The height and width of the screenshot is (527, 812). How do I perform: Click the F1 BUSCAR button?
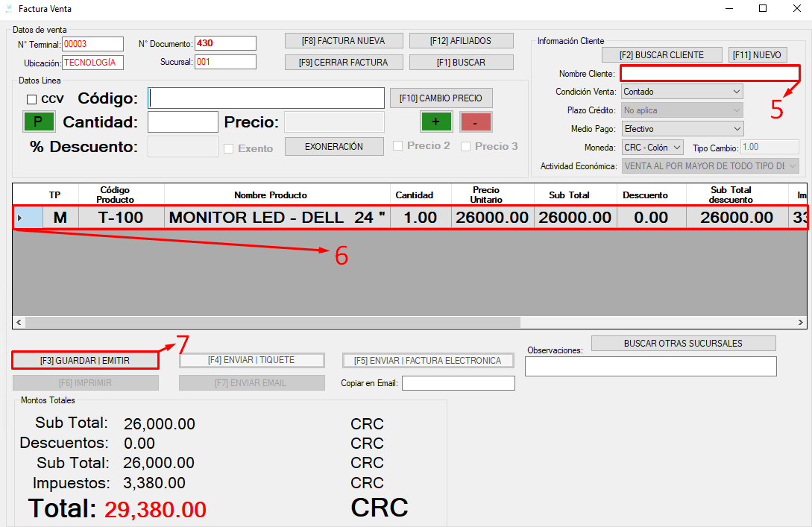tap(461, 62)
